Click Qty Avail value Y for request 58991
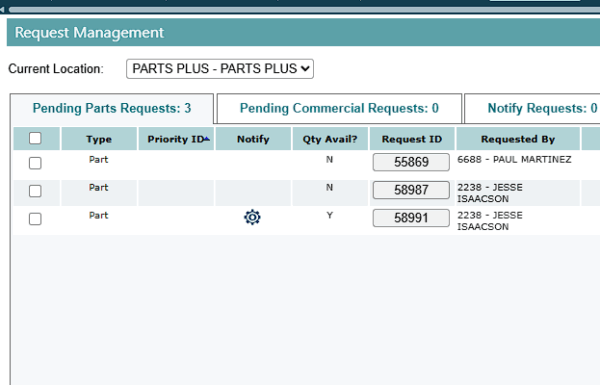 coord(329,215)
